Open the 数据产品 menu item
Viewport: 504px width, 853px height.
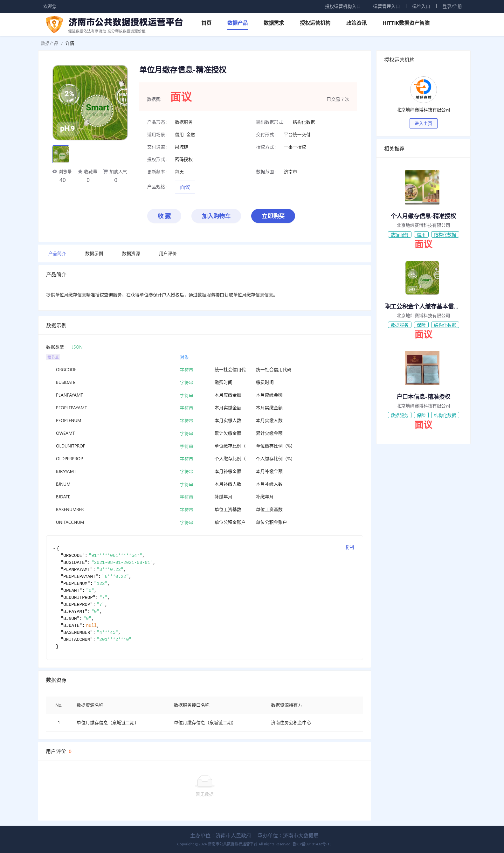238,23
